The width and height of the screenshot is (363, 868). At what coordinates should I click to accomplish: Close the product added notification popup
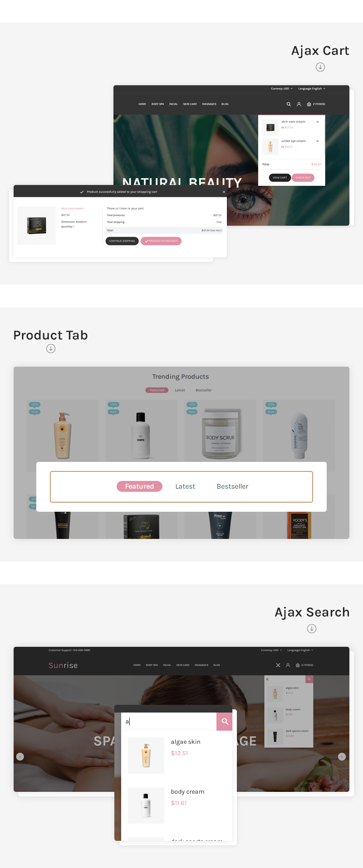pos(224,192)
